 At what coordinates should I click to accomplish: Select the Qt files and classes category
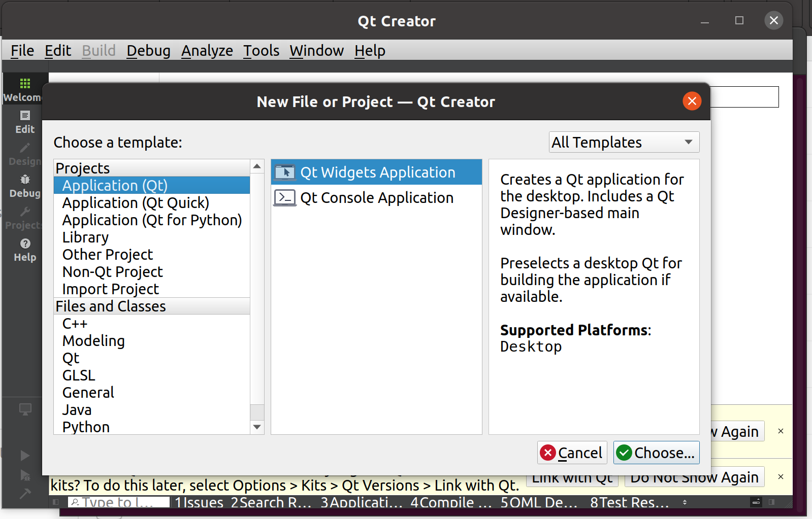[x=152, y=358]
